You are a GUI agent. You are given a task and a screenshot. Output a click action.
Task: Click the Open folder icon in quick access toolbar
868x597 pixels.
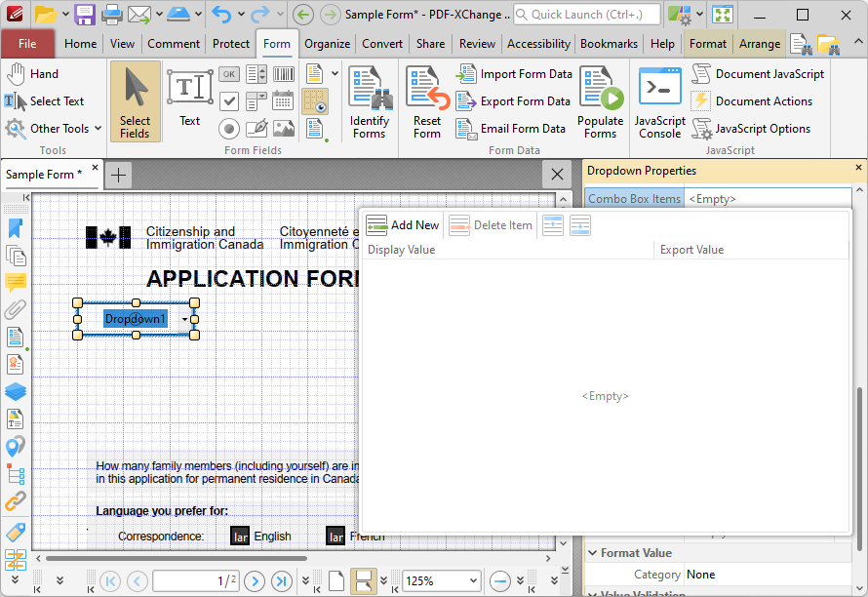(46, 15)
